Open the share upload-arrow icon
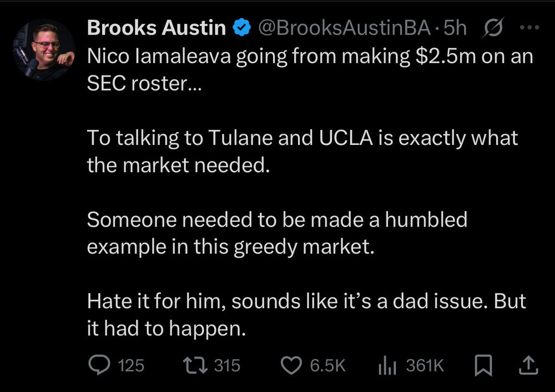The image size is (555, 392). (x=528, y=365)
